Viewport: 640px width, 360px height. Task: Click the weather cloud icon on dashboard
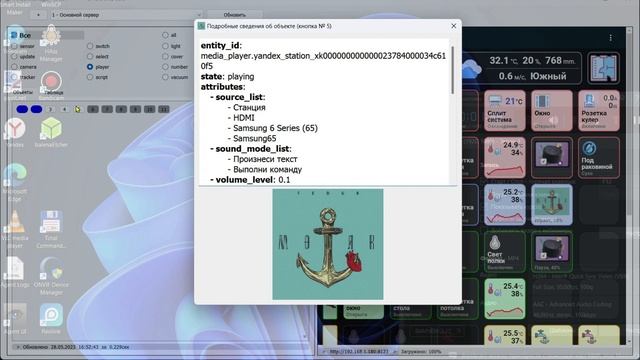471,68
